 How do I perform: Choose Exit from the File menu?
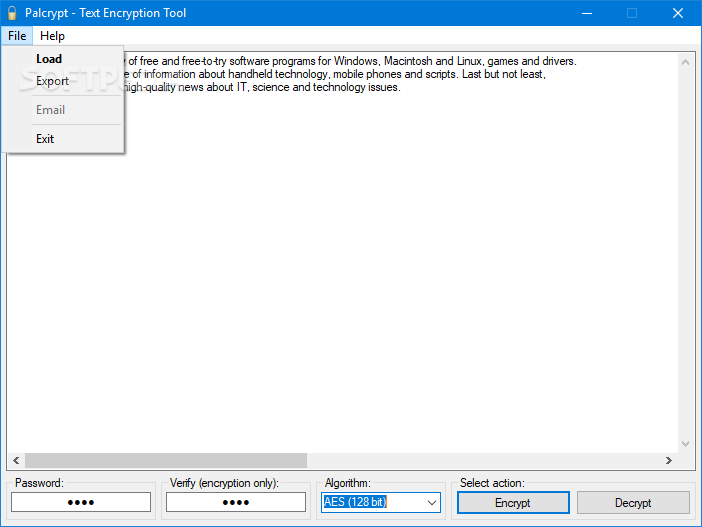click(x=63, y=139)
